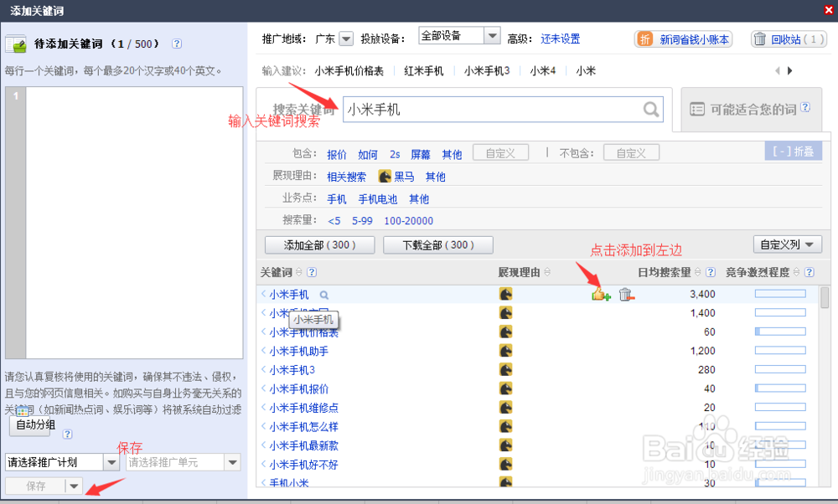Open 请选择推广单元 dropdown

pyautogui.click(x=232, y=462)
